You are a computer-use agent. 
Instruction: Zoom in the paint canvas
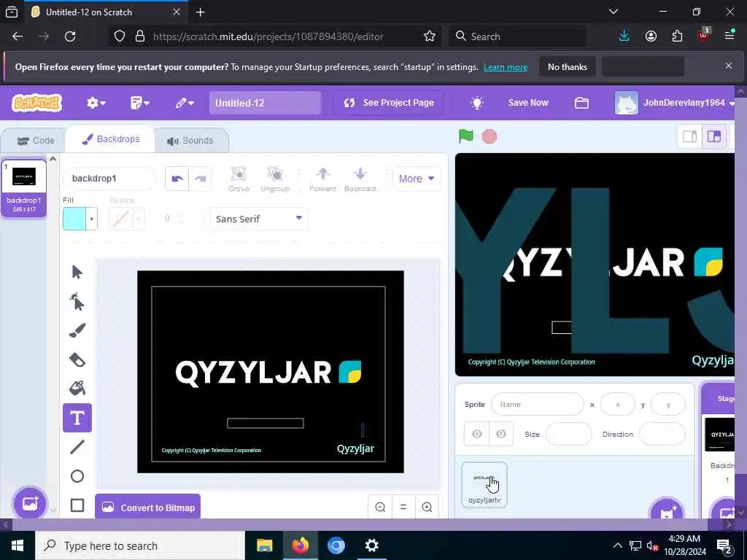click(427, 507)
